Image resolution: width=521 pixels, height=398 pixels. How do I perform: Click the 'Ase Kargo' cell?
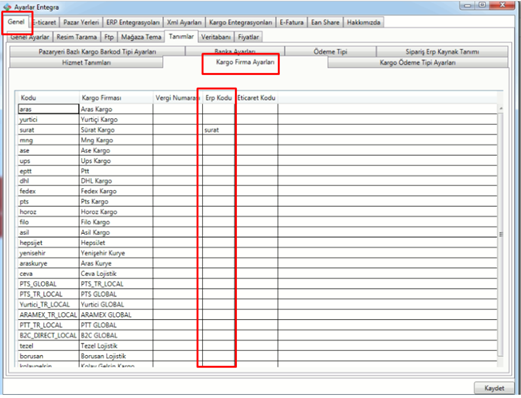pyautogui.click(x=116, y=150)
